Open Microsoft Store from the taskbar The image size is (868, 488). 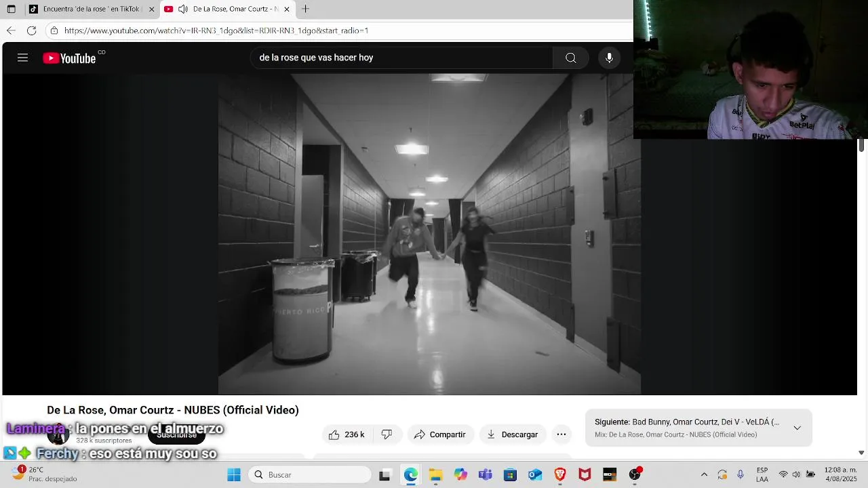[510, 475]
